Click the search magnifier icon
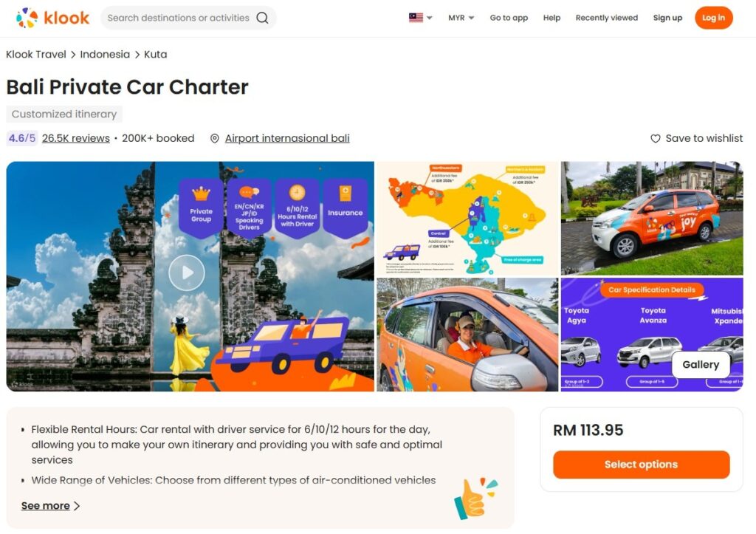Viewport: 756px width, 534px height. pyautogui.click(x=262, y=18)
